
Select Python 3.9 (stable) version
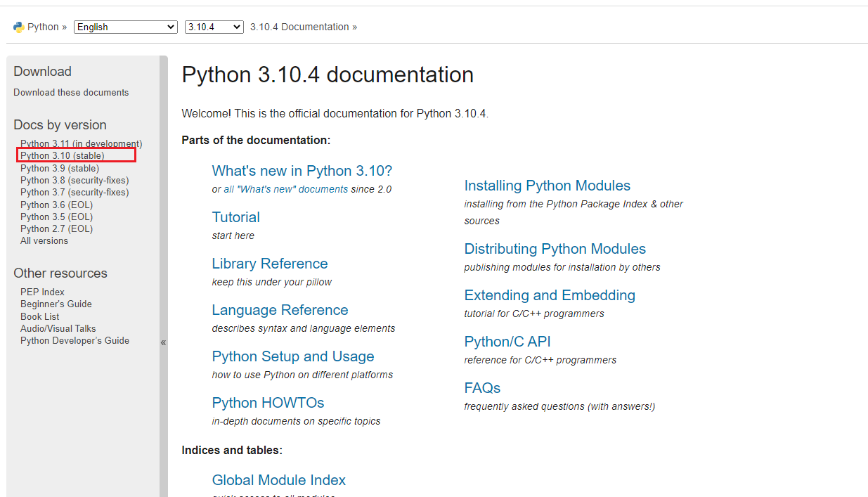60,169
